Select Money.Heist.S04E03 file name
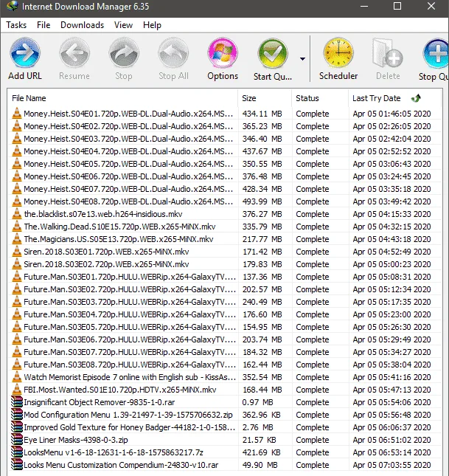The width and height of the screenshot is (449, 476). (128, 139)
